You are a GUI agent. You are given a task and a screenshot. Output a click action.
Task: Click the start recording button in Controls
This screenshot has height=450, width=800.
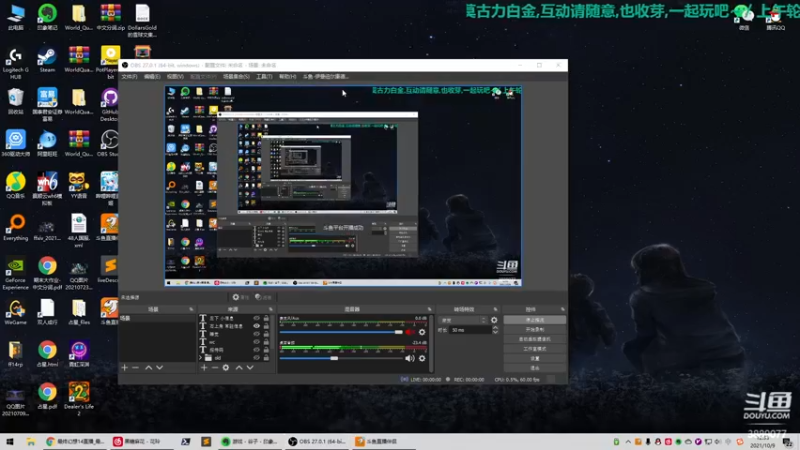point(535,330)
